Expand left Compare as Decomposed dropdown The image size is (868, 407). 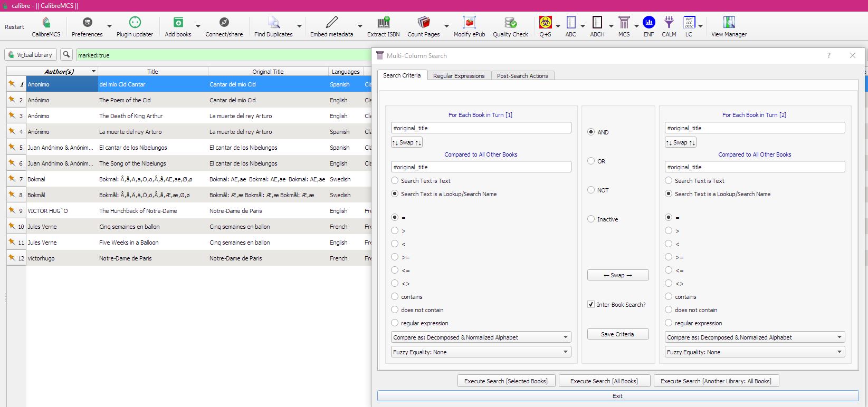click(481, 337)
